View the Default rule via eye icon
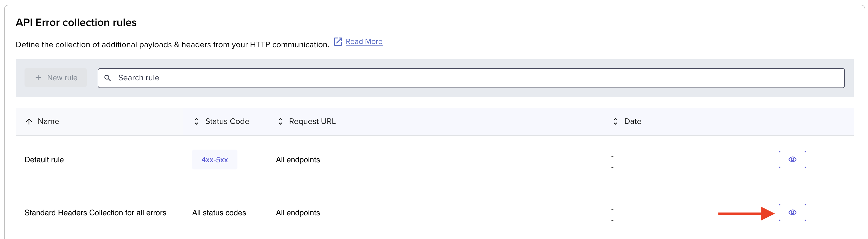 [x=792, y=159]
